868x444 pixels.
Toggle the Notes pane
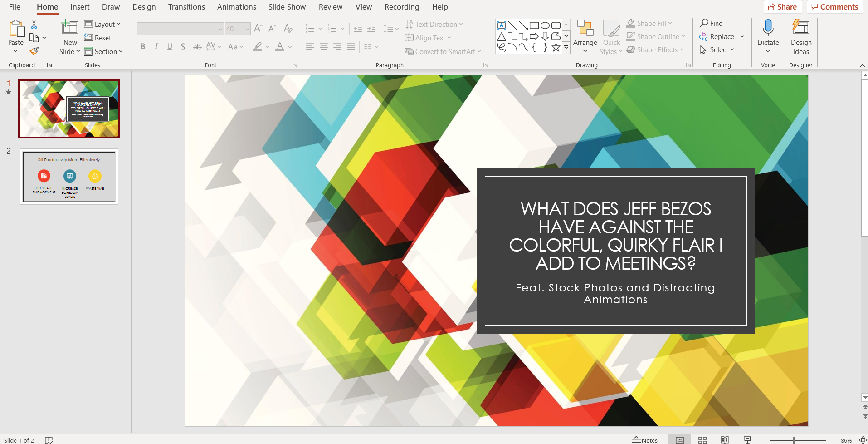point(644,440)
